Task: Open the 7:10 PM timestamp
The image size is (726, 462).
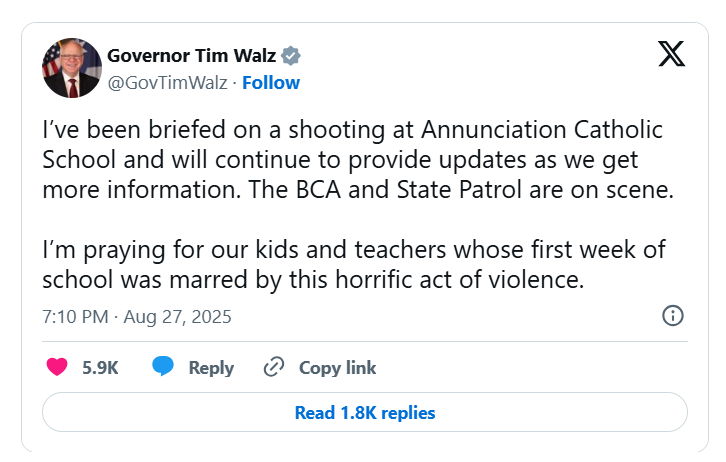Action: (74, 317)
